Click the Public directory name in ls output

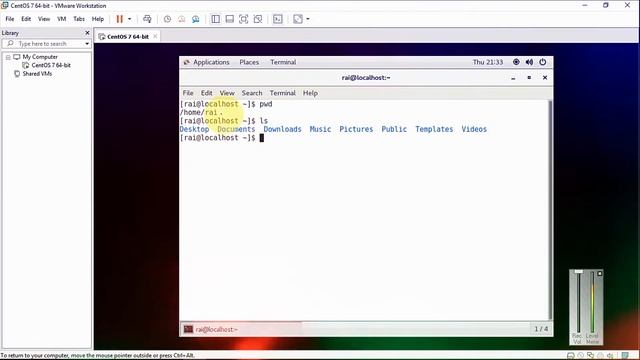(394, 129)
